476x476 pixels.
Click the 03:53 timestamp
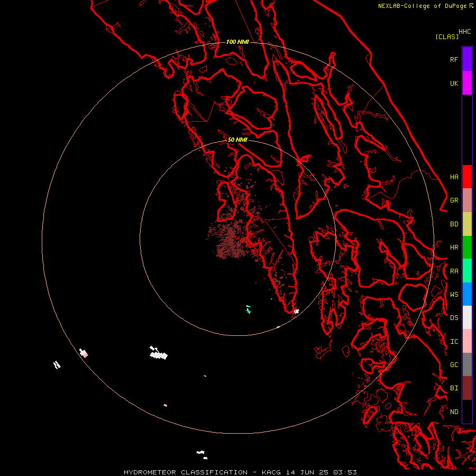[345, 472]
